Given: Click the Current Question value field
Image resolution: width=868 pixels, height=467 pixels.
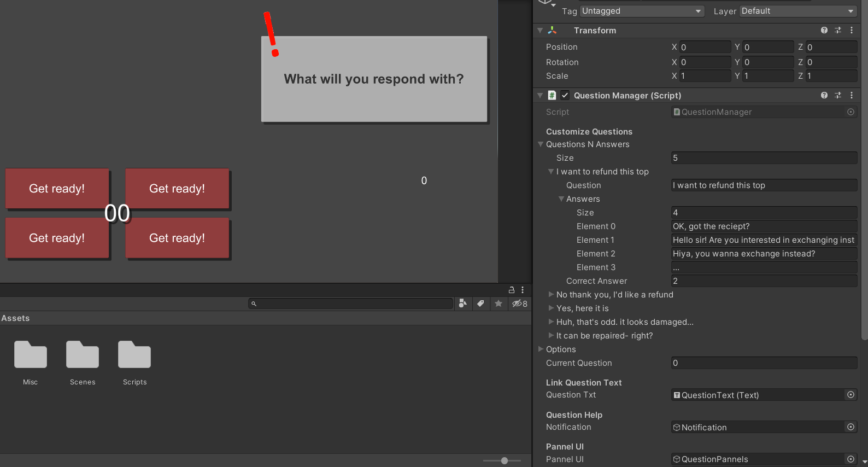Looking at the screenshot, I should click(764, 363).
